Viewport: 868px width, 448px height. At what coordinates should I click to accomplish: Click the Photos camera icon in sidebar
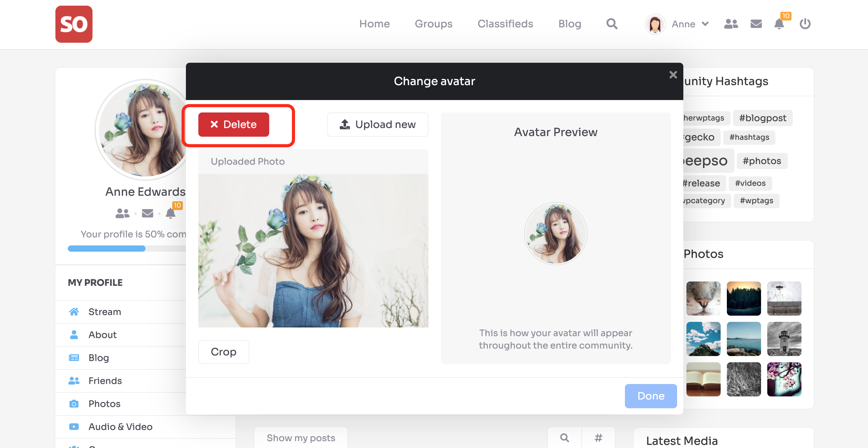click(x=74, y=404)
